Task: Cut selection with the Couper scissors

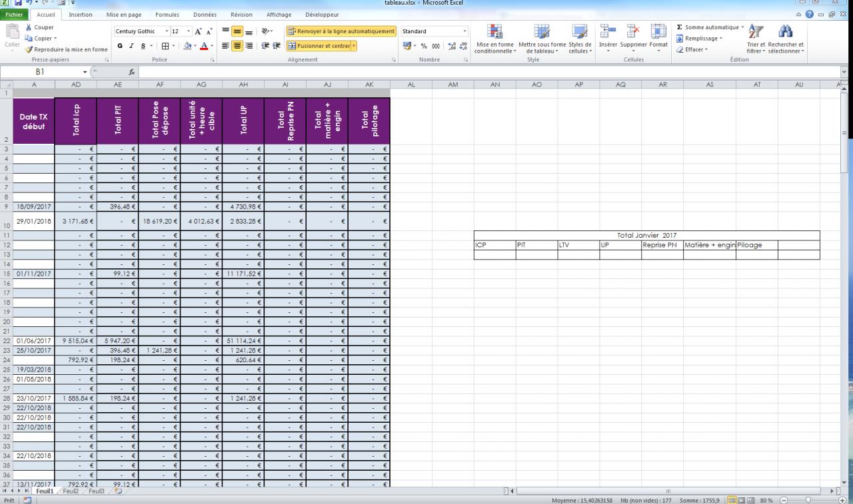Action: coord(39,27)
